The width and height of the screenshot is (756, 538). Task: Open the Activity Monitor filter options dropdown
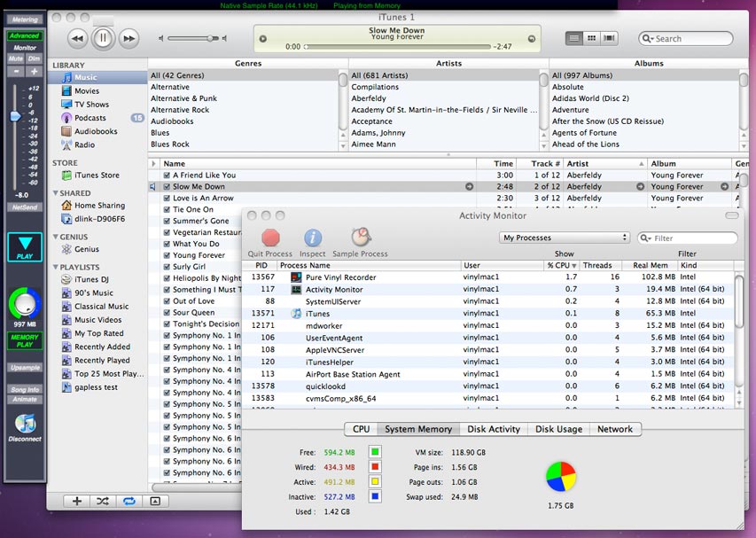(x=646, y=238)
